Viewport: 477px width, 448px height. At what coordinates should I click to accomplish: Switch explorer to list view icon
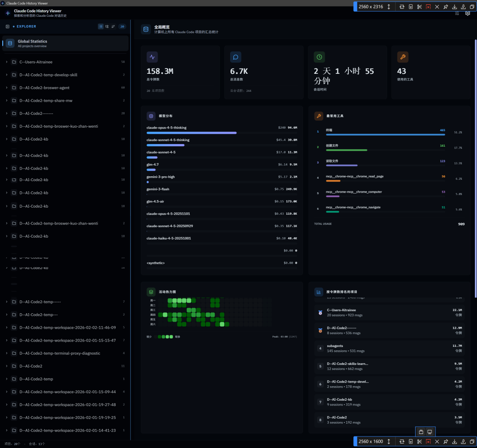pos(101,27)
